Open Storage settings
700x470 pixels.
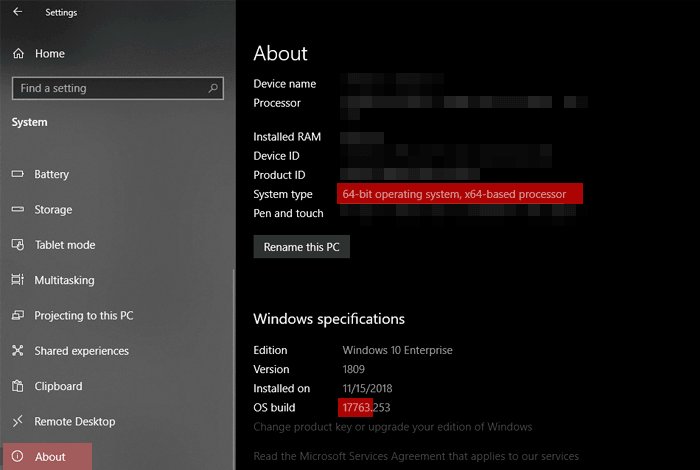point(53,209)
